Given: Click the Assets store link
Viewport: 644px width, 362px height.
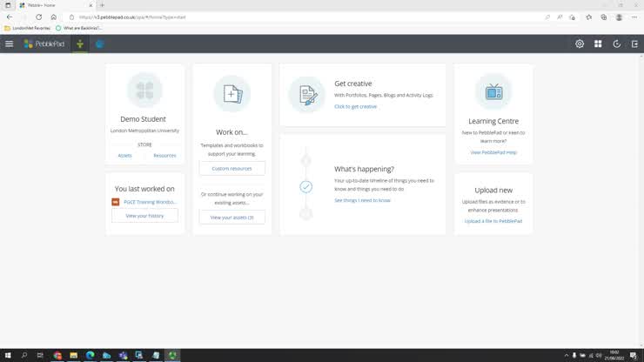Looking at the screenshot, I should (x=124, y=156).
